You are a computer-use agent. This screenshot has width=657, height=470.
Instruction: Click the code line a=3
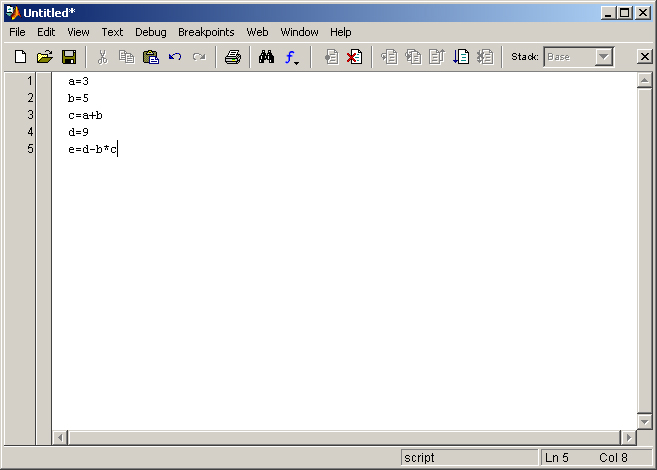pos(78,81)
